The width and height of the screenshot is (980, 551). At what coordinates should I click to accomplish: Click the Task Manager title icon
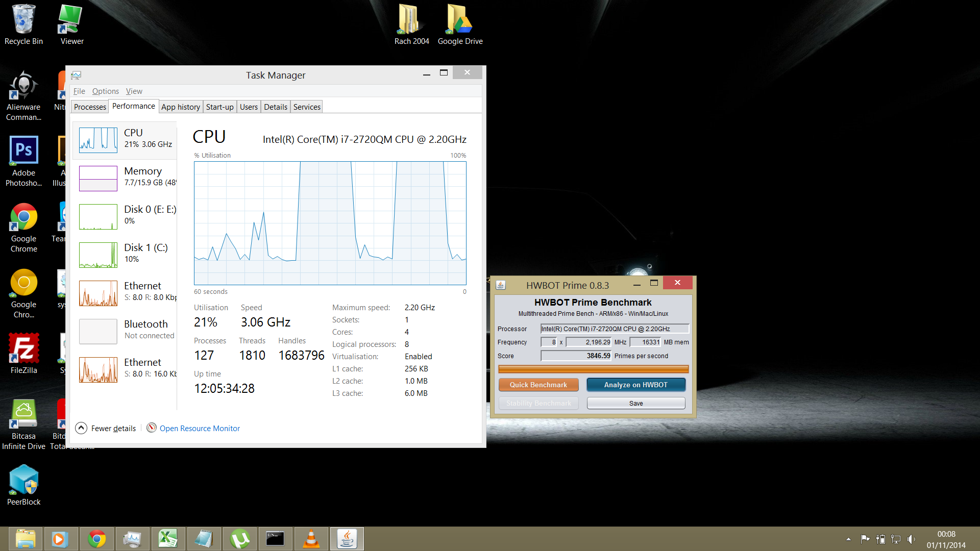[76, 75]
